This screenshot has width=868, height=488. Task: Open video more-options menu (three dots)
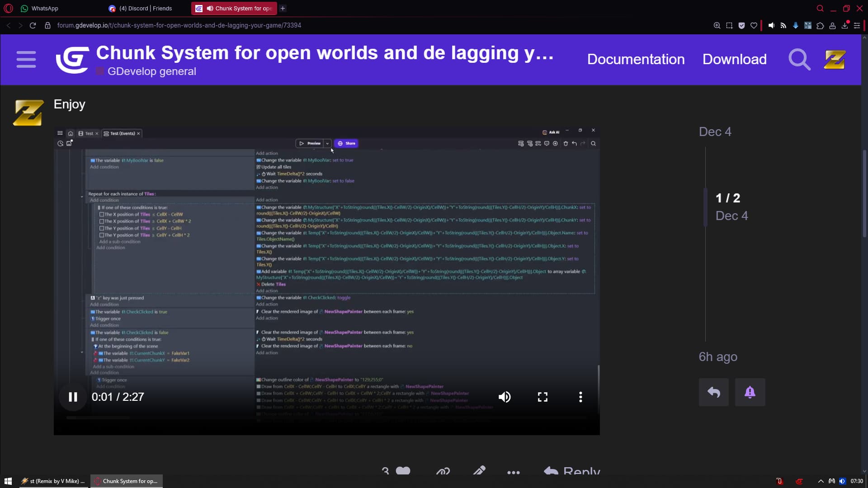click(x=580, y=397)
